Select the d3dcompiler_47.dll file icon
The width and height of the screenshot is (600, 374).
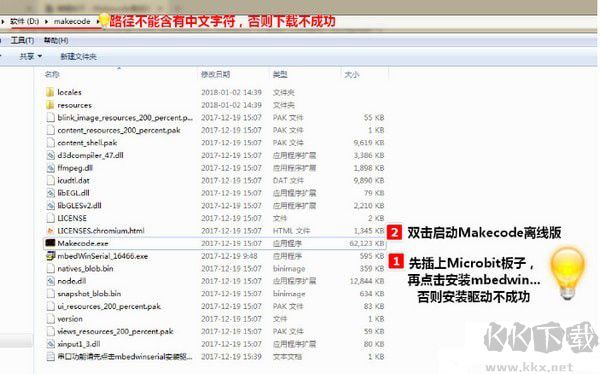pyautogui.click(x=50, y=155)
